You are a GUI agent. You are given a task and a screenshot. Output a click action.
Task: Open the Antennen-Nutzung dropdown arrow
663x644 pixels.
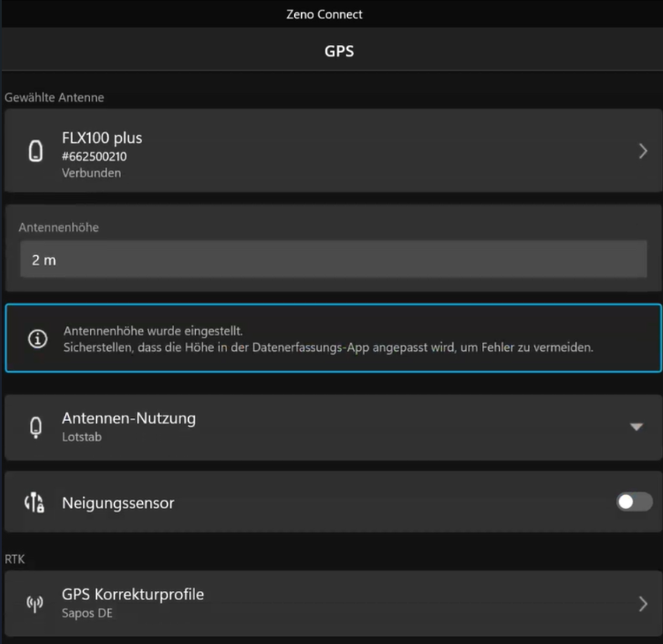point(636,427)
